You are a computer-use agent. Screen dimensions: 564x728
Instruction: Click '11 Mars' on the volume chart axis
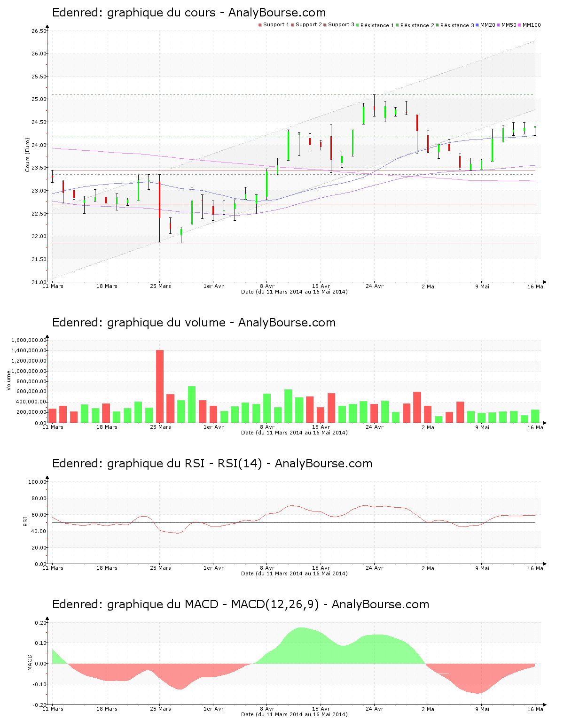click(53, 427)
